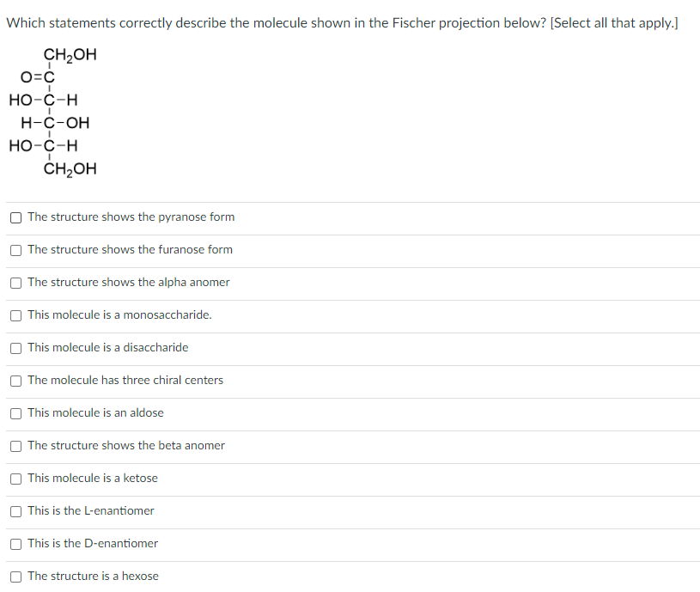Click the furanose form statement text

click(x=130, y=250)
